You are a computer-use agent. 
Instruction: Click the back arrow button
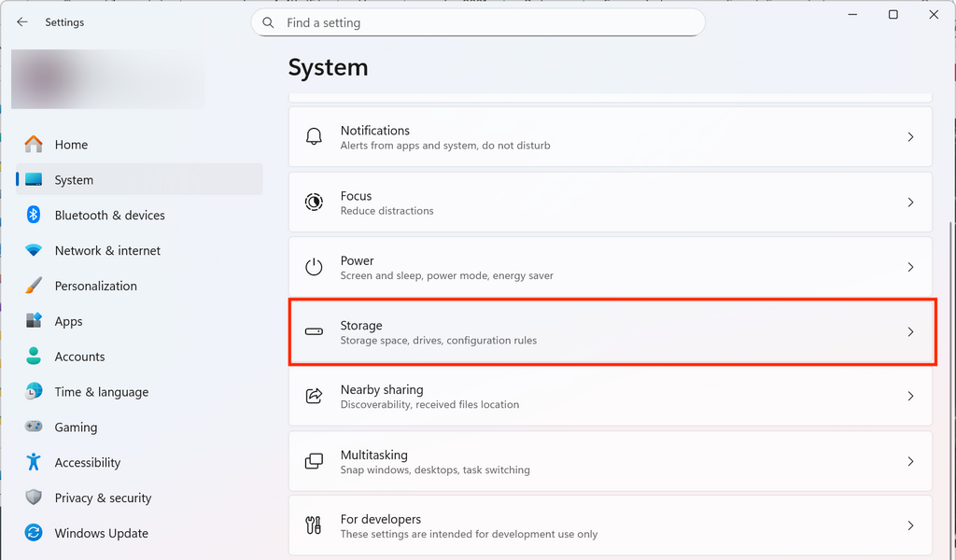pos(21,21)
